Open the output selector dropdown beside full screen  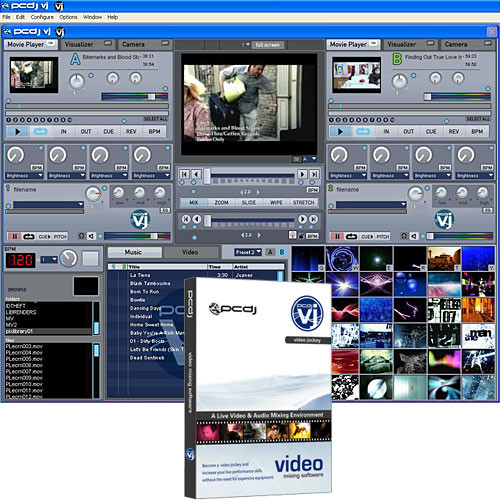coord(246,45)
